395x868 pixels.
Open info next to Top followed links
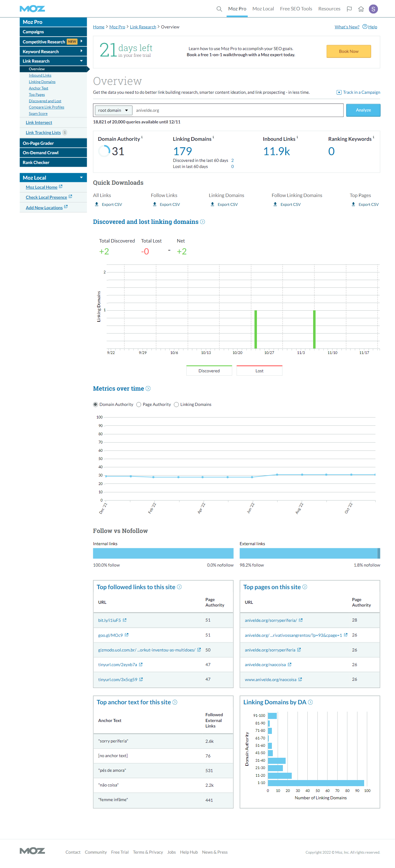pyautogui.click(x=179, y=587)
